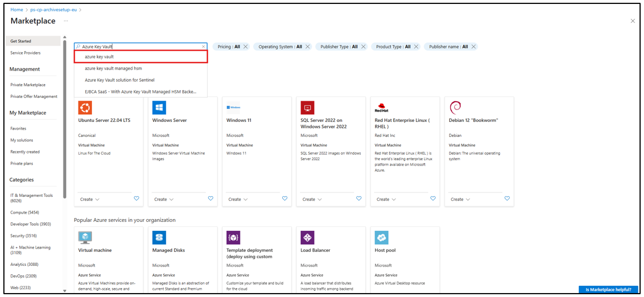
Task: Go to Home breadcrumb link
Action: [17, 9]
